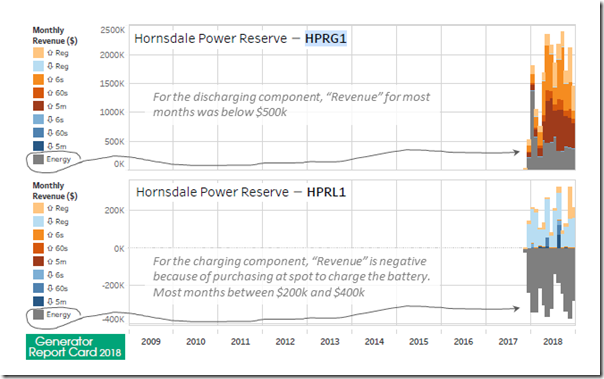
Task: Click the 2013 x-axis label
Action: click(x=330, y=341)
